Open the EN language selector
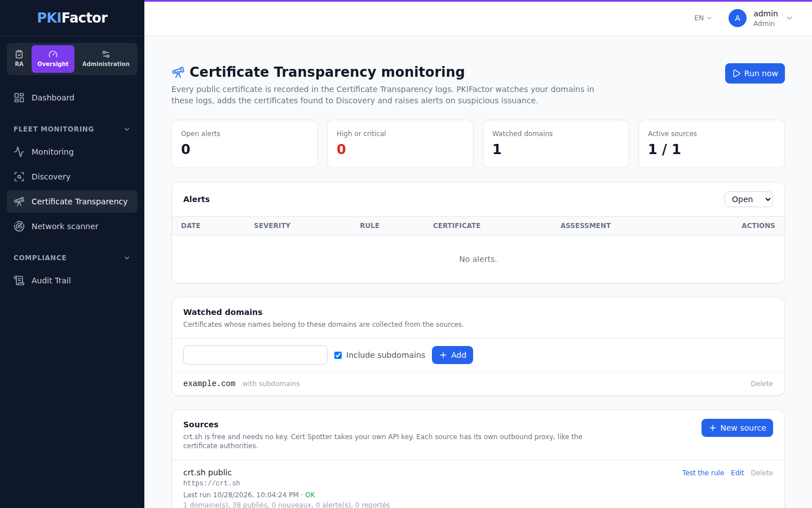Image resolution: width=812 pixels, height=508 pixels. pos(703,18)
